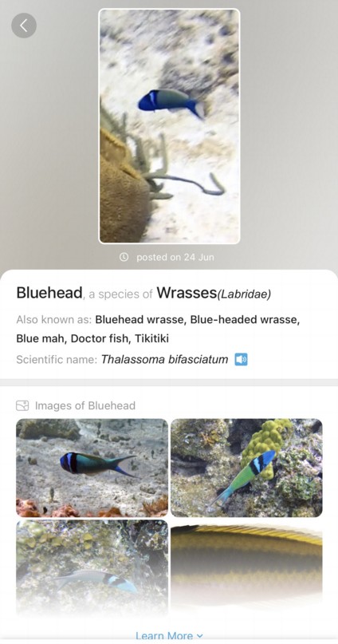The width and height of the screenshot is (338, 644).
Task: Tap the back arrow button
Action: 24,26
